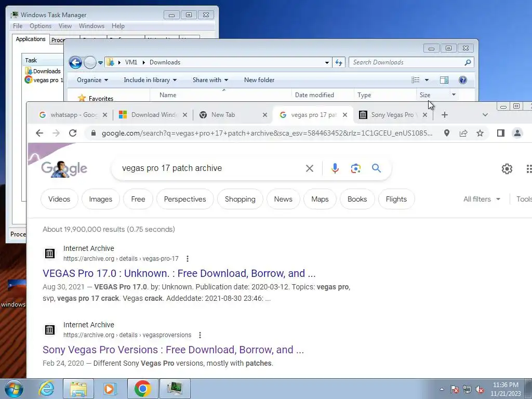Open Google quick settings gear
This screenshot has width=532, height=399.
pos(507,169)
